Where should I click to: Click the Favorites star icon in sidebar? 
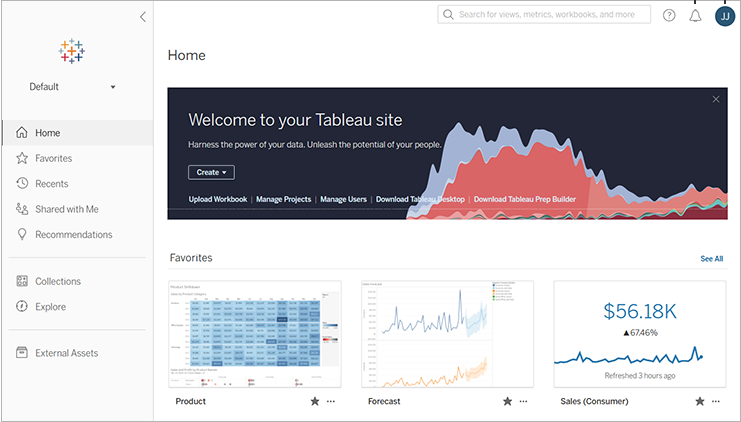click(x=22, y=158)
